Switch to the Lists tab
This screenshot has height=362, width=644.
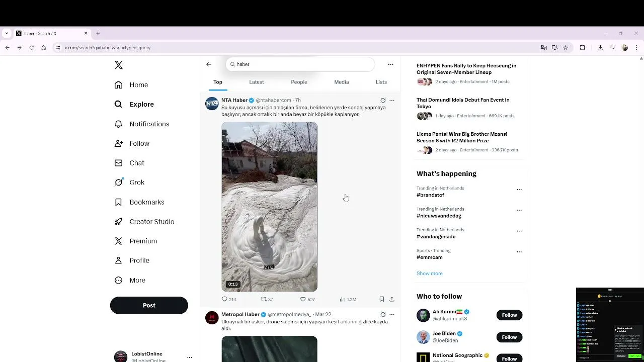(x=381, y=82)
